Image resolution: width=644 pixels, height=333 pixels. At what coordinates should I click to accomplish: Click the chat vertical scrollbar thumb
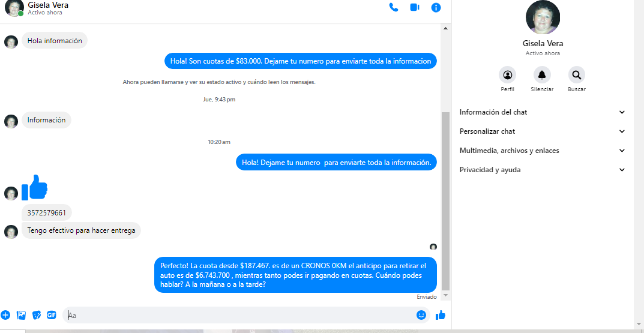coord(445,198)
